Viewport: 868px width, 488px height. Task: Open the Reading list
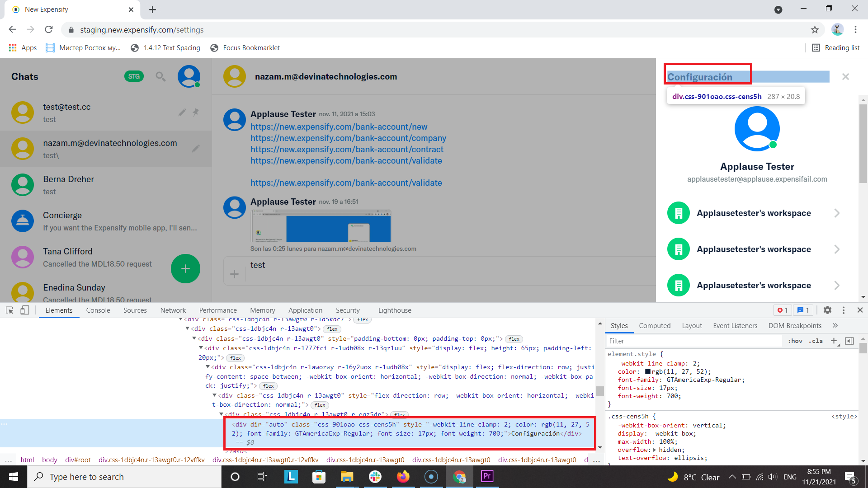pyautogui.click(x=836, y=47)
